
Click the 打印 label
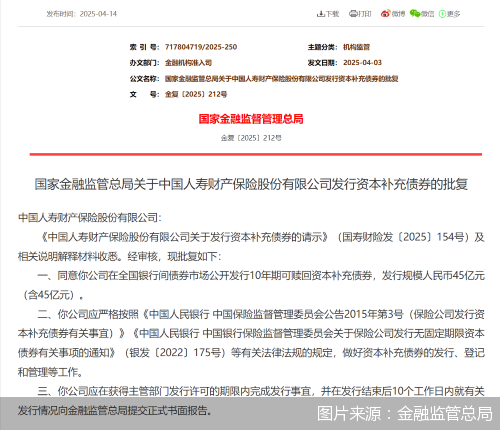click(364, 14)
